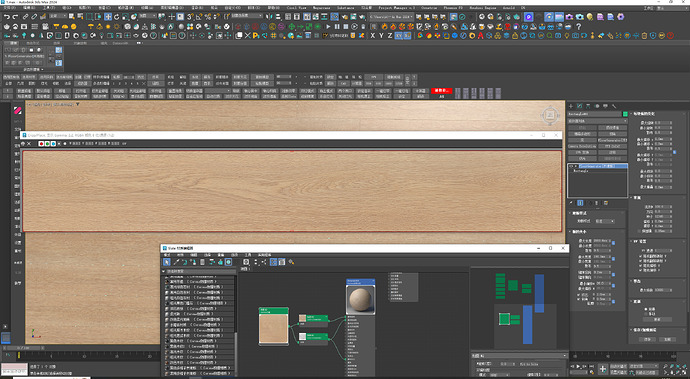
Task: Click the red highlighted script button
Action: (442, 91)
